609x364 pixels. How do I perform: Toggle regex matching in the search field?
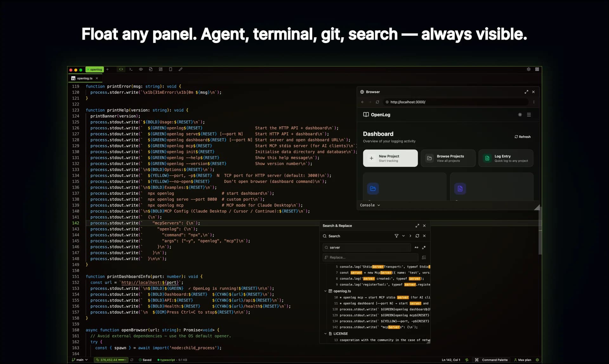424,248
